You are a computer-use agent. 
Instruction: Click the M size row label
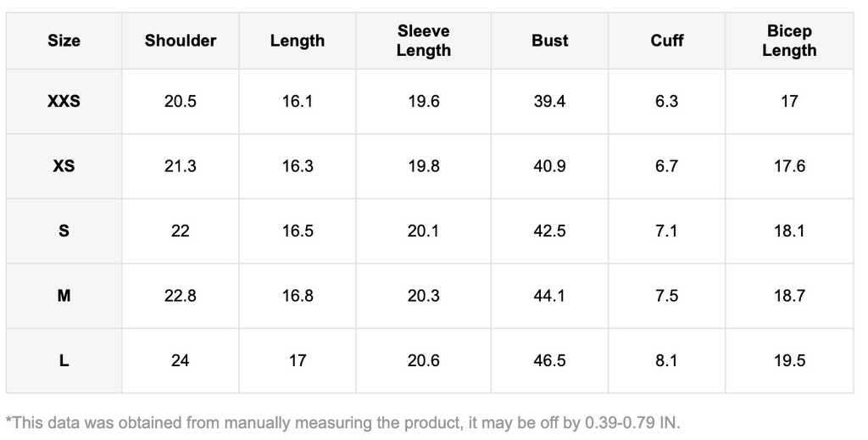[x=64, y=296]
